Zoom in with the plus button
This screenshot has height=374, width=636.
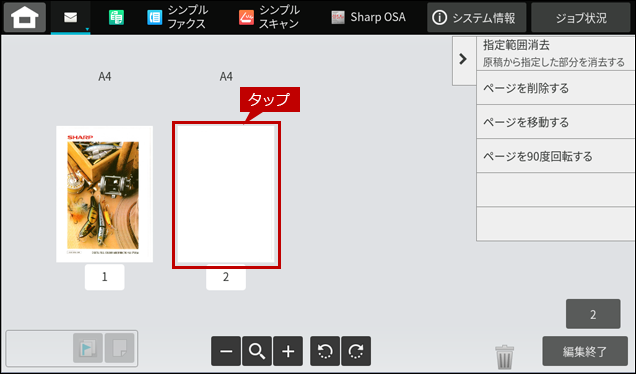tap(288, 351)
